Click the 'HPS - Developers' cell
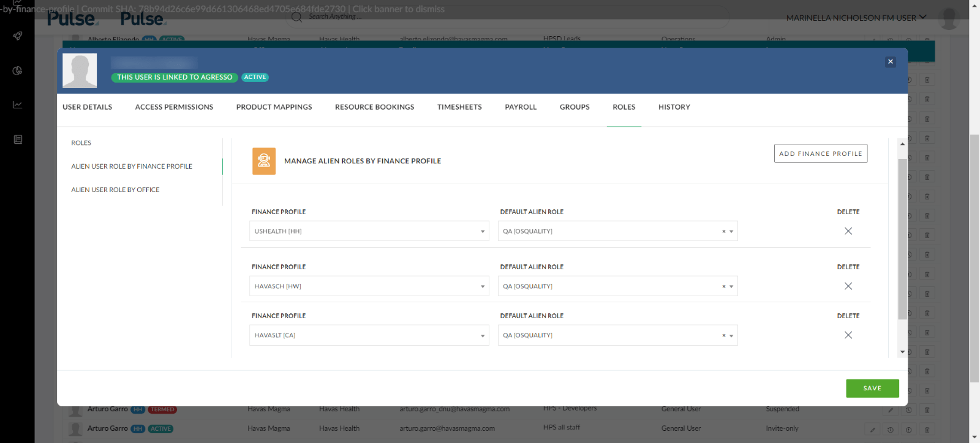980x443 pixels. click(x=570, y=408)
